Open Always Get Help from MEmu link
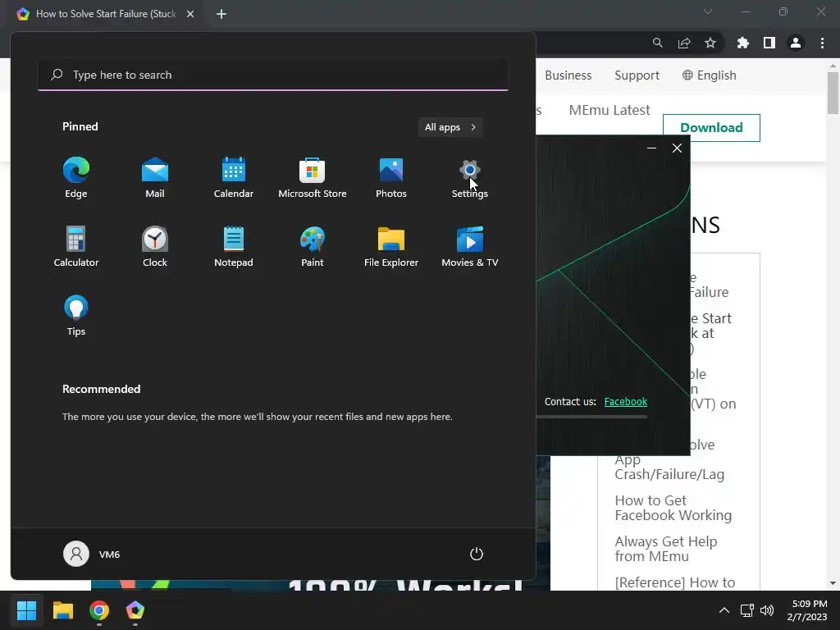This screenshot has width=840, height=630. tap(666, 549)
